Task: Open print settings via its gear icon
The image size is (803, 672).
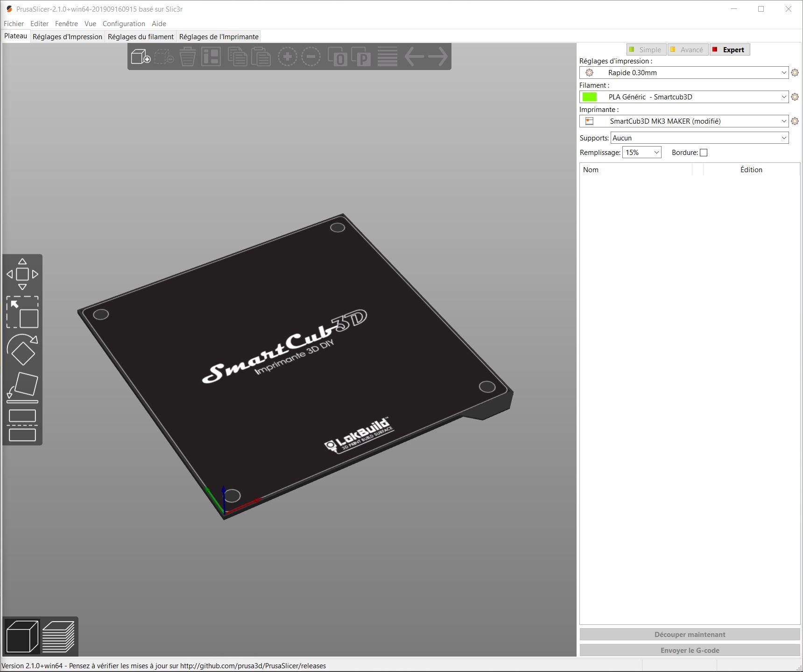Action: [795, 73]
